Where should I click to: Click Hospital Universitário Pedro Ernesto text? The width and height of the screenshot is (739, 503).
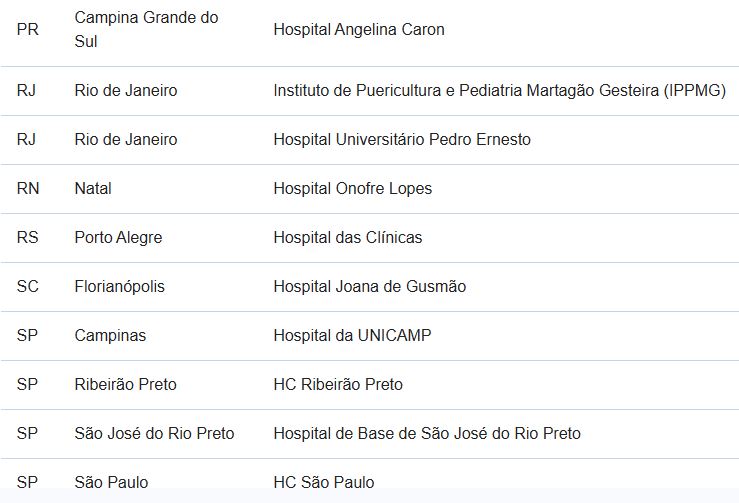point(402,139)
